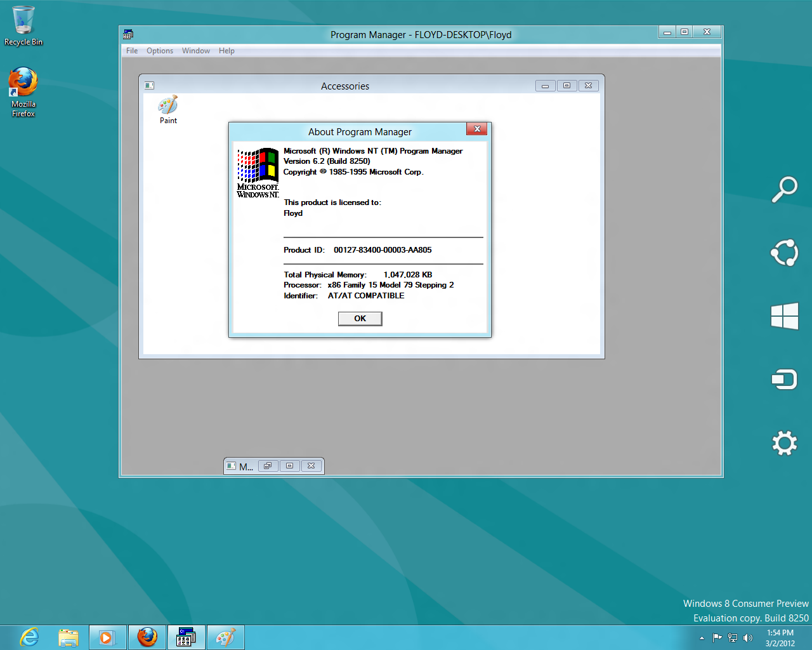Minimize the Program Manager window

coord(667,32)
